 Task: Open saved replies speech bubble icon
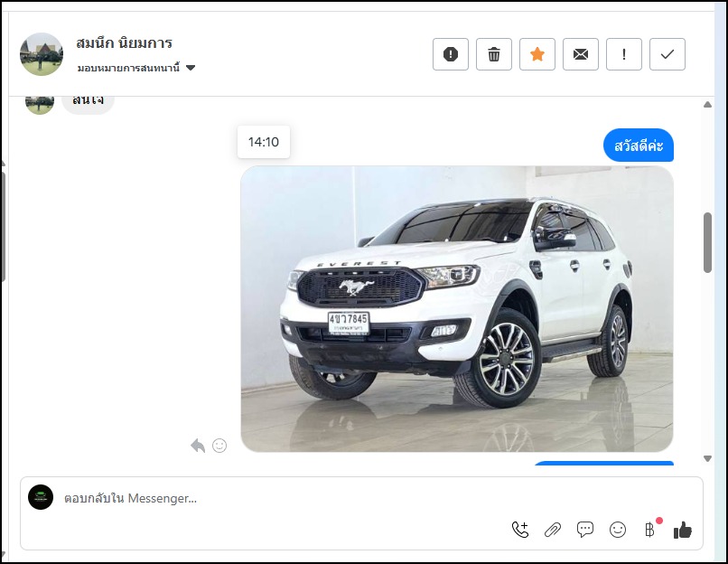[x=585, y=530]
